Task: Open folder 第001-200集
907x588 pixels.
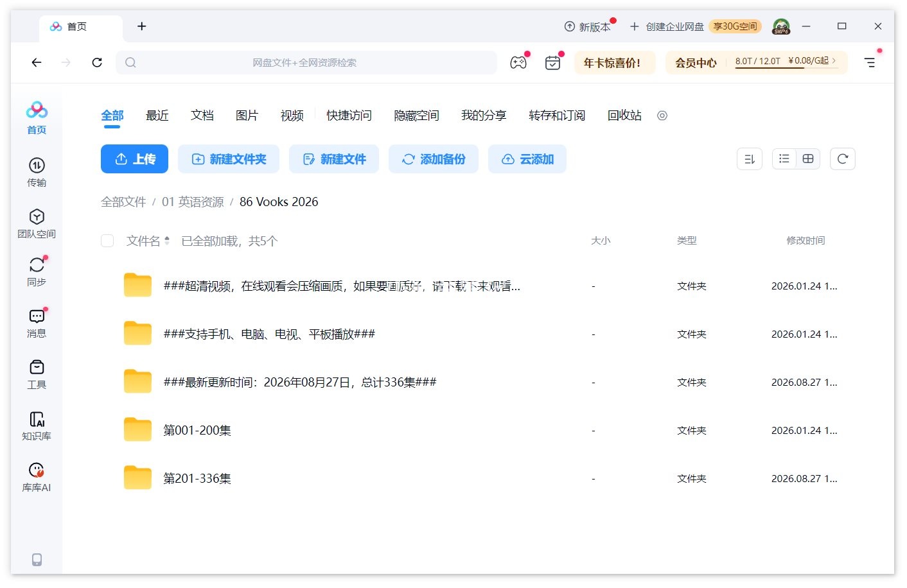Action: tap(197, 430)
